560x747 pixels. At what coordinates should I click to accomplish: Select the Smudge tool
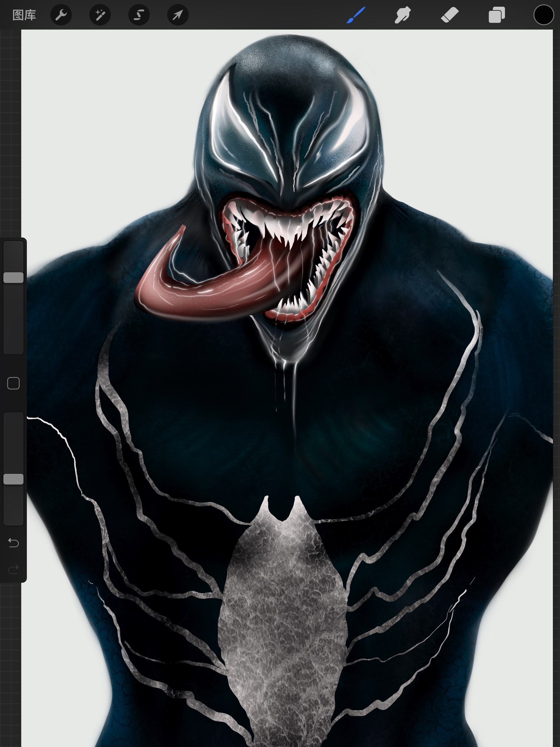(402, 15)
